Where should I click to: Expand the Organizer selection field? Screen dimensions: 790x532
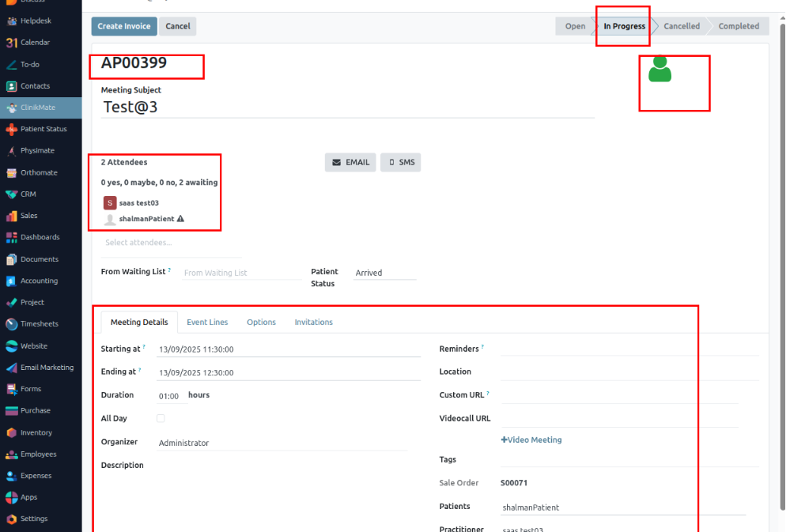click(282, 443)
